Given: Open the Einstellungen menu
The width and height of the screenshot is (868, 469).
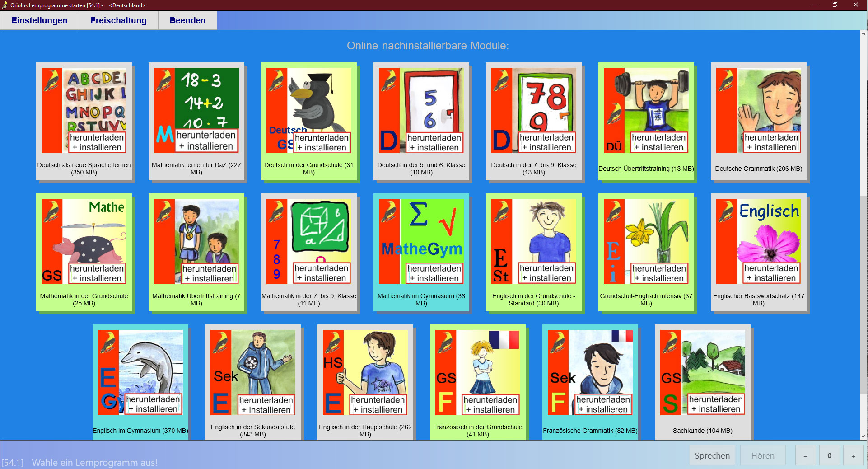Looking at the screenshot, I should 39,20.
